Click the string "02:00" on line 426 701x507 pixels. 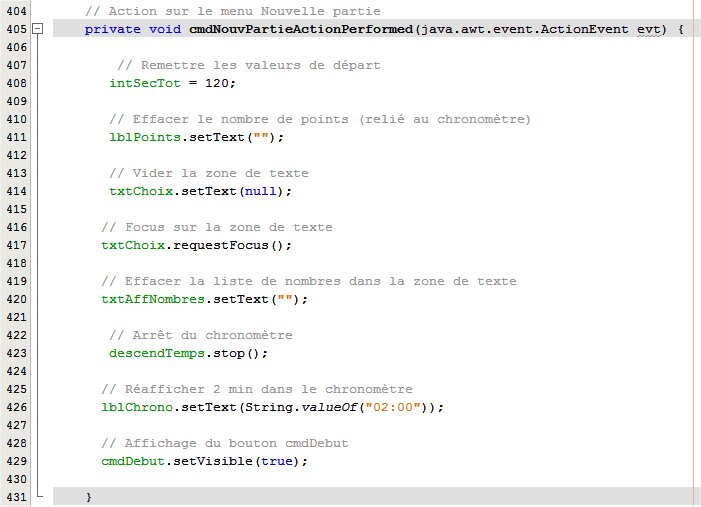pyautogui.click(x=393, y=407)
